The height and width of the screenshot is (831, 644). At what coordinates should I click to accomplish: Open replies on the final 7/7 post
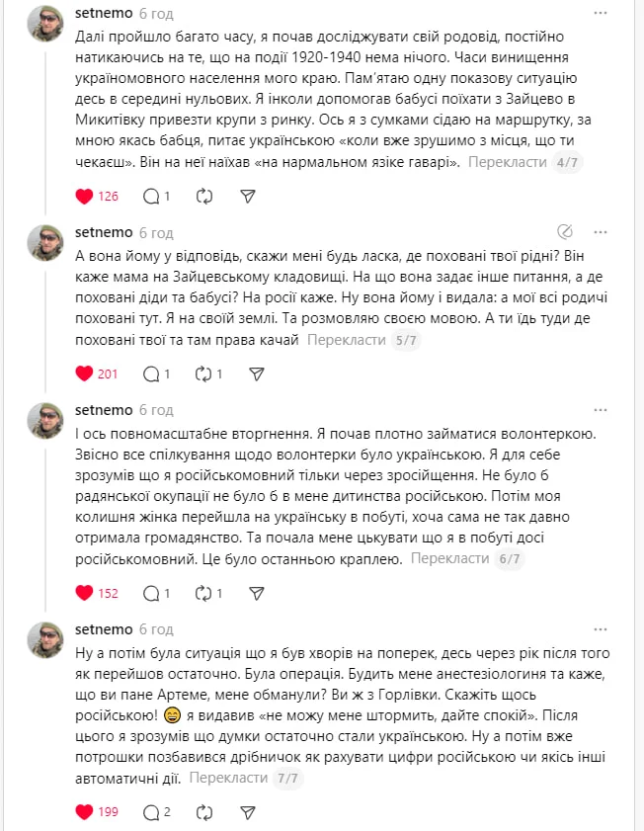[x=151, y=812]
